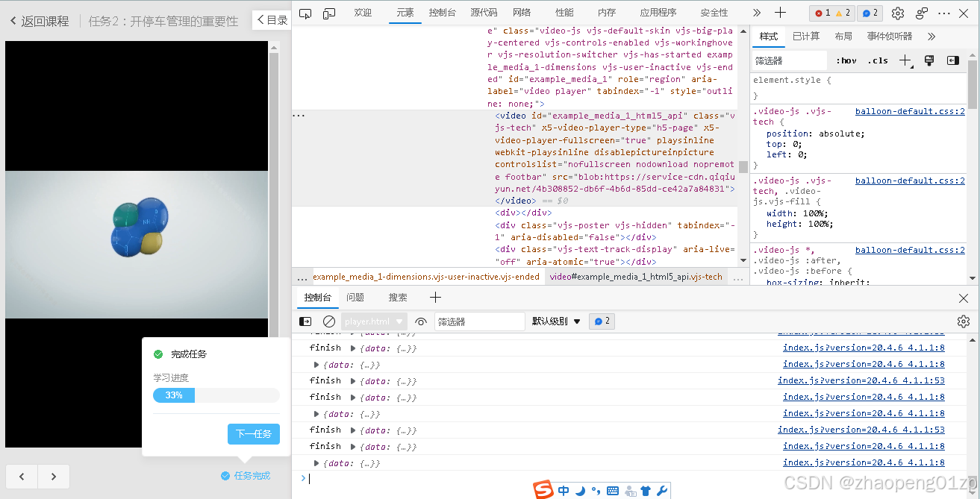Image resolution: width=980 pixels, height=499 pixels.
Task: Toggle the computed styles sidebar pane icon
Action: pyautogui.click(x=953, y=60)
